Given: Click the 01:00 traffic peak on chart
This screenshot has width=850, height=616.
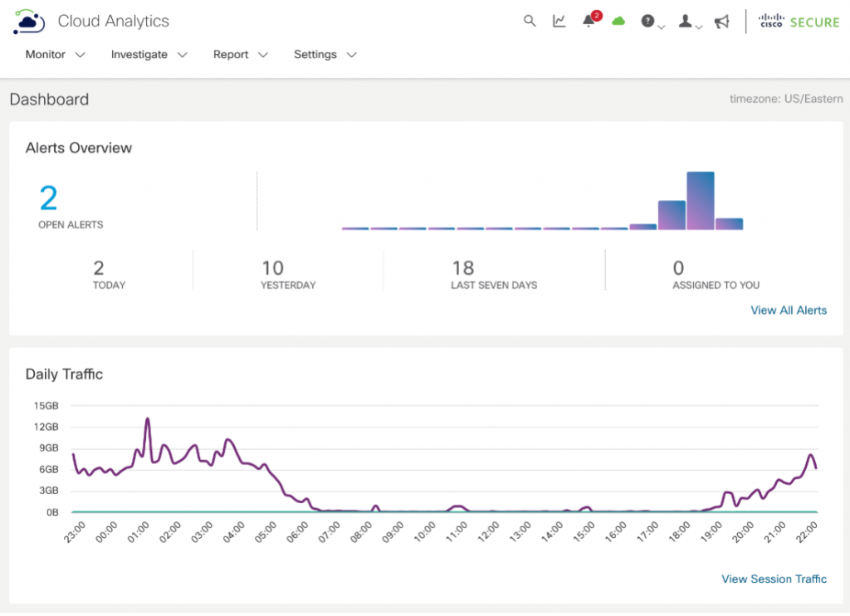Looking at the screenshot, I should (148, 420).
